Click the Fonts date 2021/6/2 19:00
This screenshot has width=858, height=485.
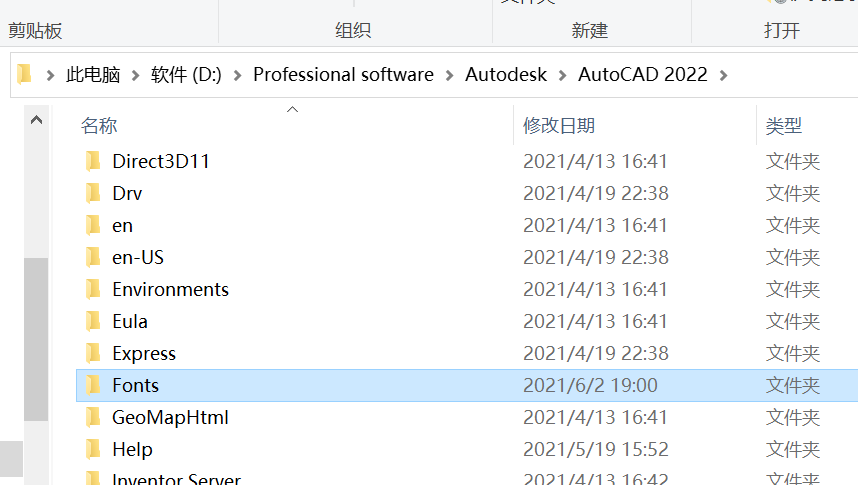(590, 385)
